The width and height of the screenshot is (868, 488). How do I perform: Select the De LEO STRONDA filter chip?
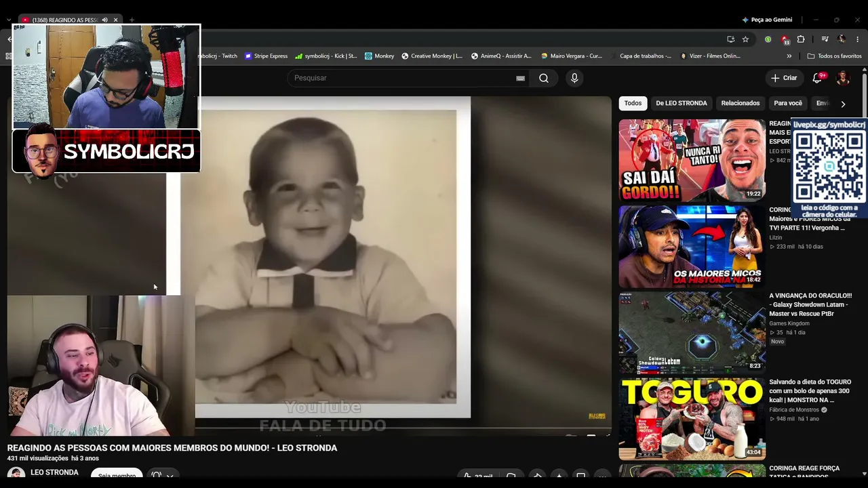682,103
